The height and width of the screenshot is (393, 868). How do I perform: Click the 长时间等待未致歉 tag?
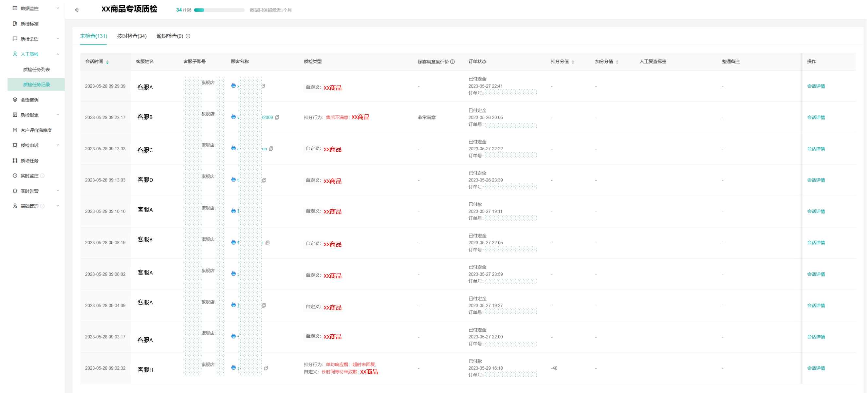(x=340, y=372)
